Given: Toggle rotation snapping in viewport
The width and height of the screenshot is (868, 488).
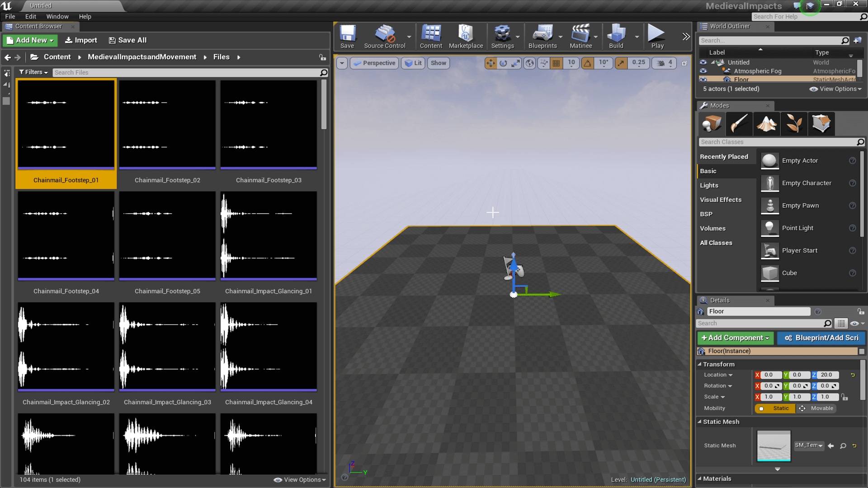Looking at the screenshot, I should [588, 63].
